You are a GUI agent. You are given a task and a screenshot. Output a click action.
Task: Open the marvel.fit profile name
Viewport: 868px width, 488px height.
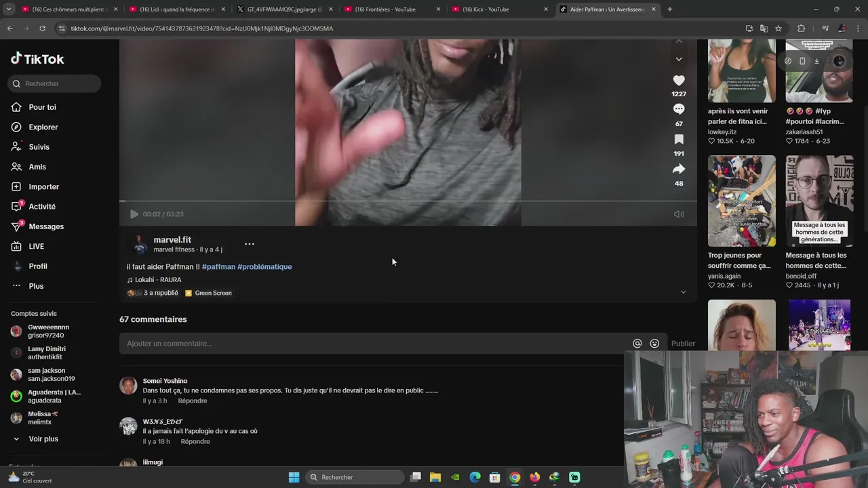(x=172, y=240)
